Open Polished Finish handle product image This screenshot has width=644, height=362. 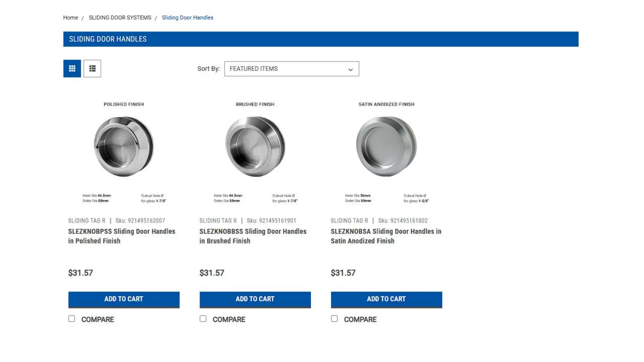pyautogui.click(x=124, y=153)
